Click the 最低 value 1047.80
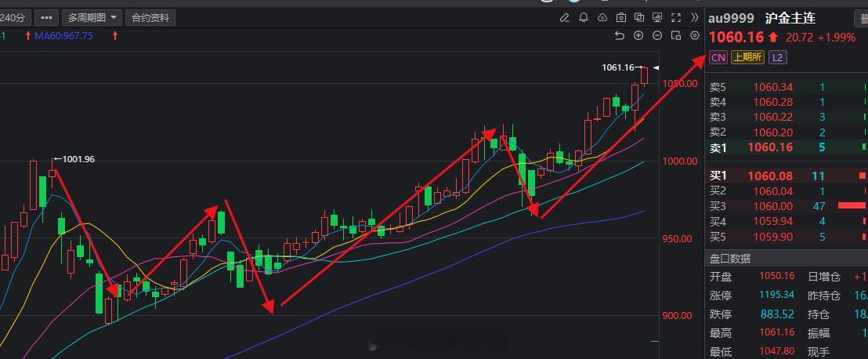Screen dimensions: 868x359 click(x=775, y=352)
